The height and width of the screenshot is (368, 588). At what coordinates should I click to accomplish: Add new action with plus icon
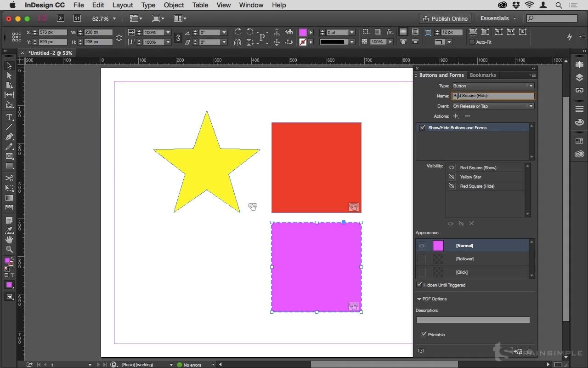pos(456,116)
